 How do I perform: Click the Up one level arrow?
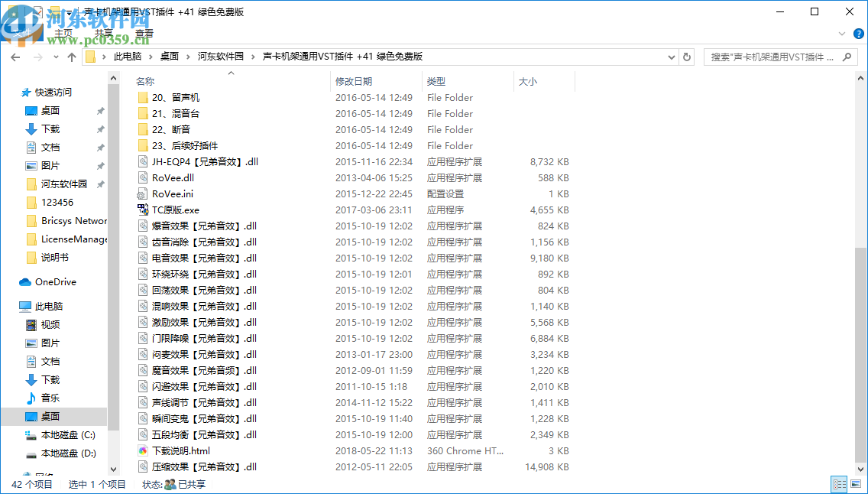tap(71, 57)
